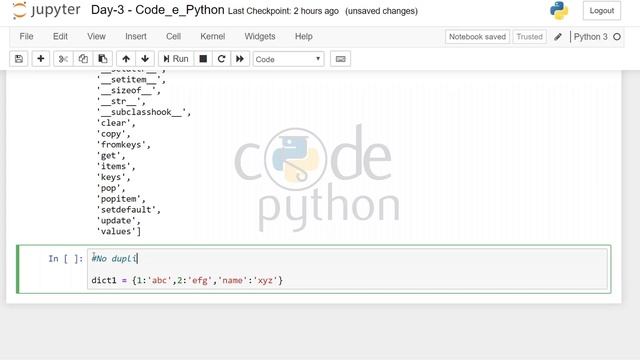Move selected cell up arrow
Image resolution: width=640 pixels, height=360 pixels.
point(126,59)
